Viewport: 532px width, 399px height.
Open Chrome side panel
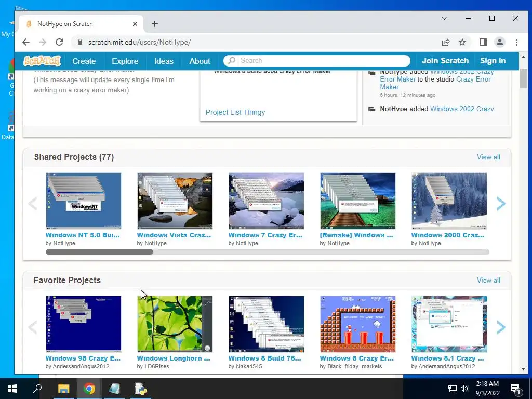pyautogui.click(x=483, y=42)
